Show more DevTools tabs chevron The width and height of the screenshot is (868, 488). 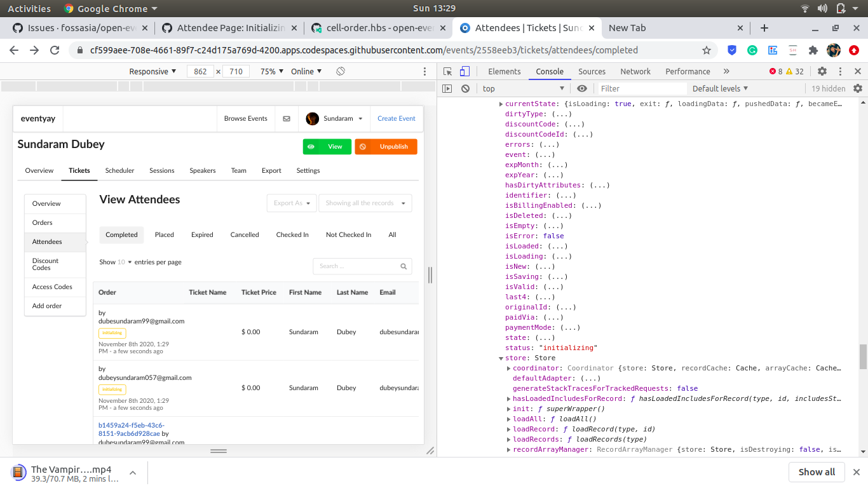point(726,71)
